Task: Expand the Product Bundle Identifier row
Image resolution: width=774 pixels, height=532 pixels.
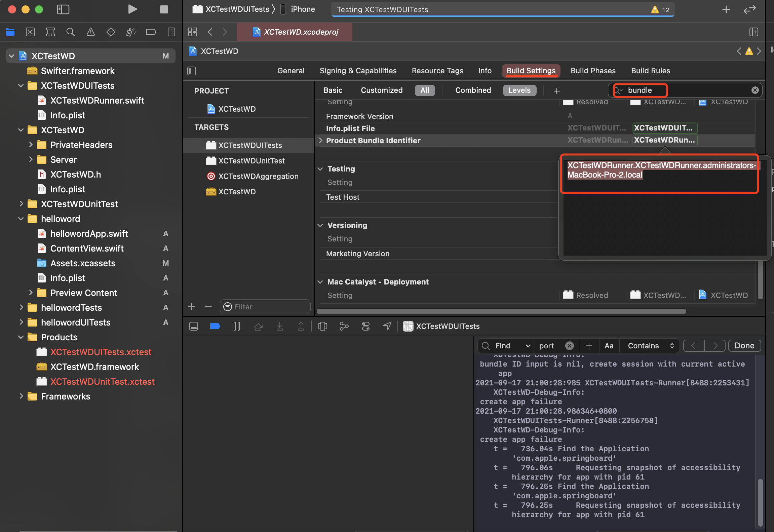Action: point(321,140)
